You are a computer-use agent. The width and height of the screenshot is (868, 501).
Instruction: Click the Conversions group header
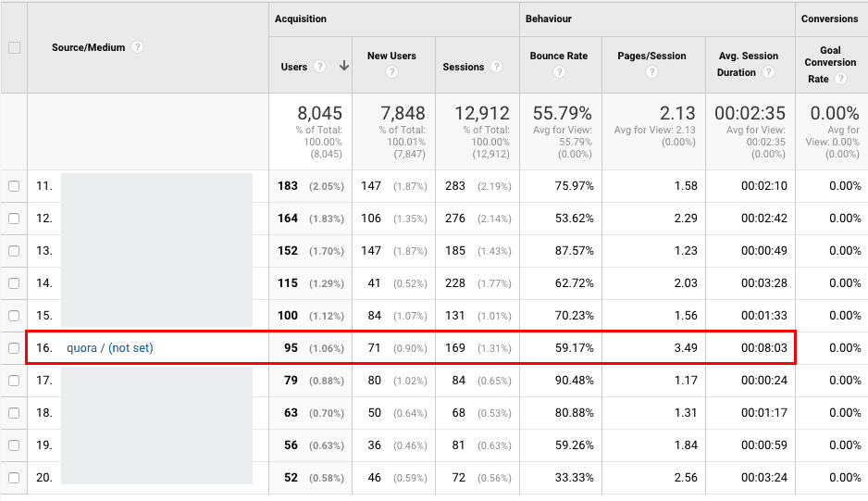point(829,19)
